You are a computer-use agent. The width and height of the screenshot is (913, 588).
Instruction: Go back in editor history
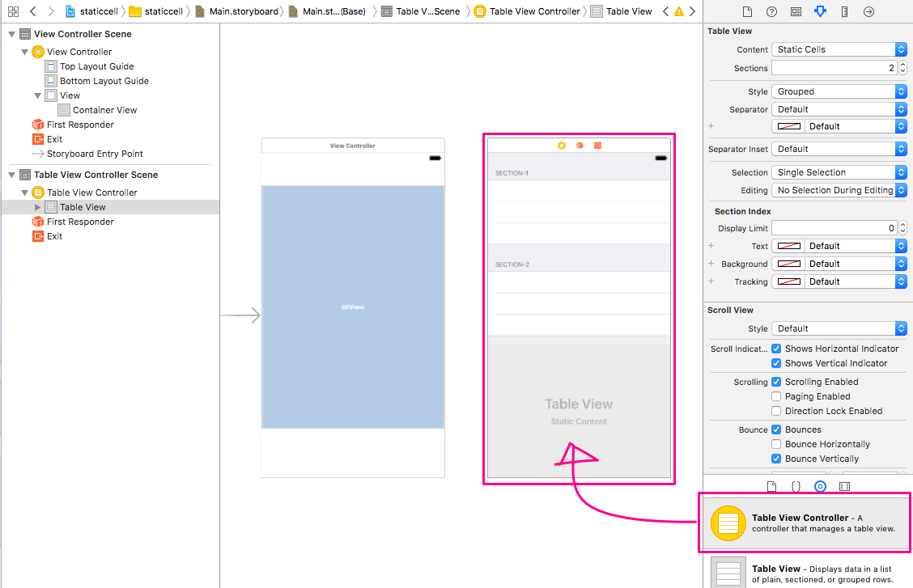[x=33, y=11]
